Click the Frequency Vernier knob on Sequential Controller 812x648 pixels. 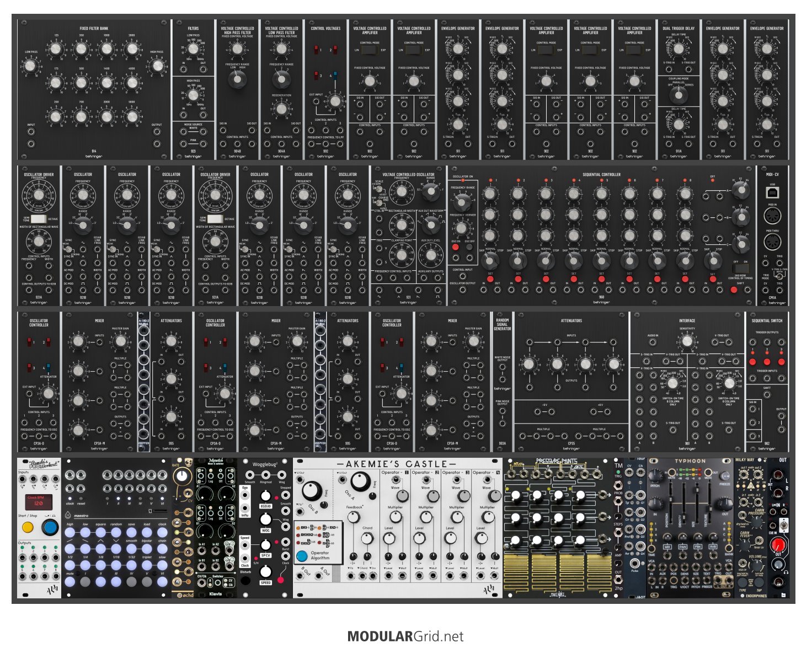pos(462,228)
